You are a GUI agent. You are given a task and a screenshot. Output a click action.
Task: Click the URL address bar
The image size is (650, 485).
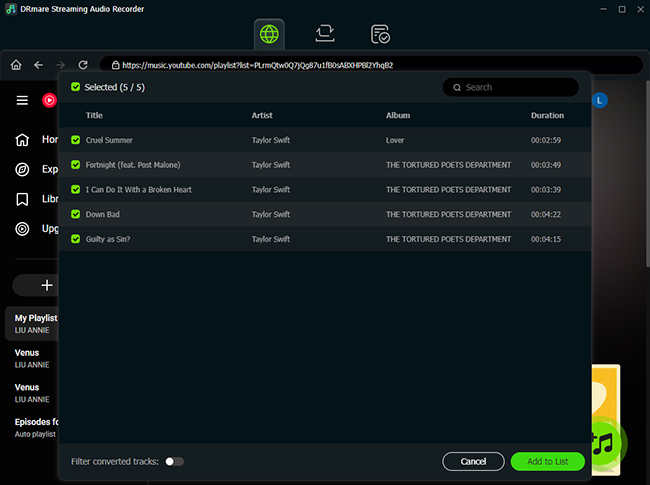tap(371, 65)
